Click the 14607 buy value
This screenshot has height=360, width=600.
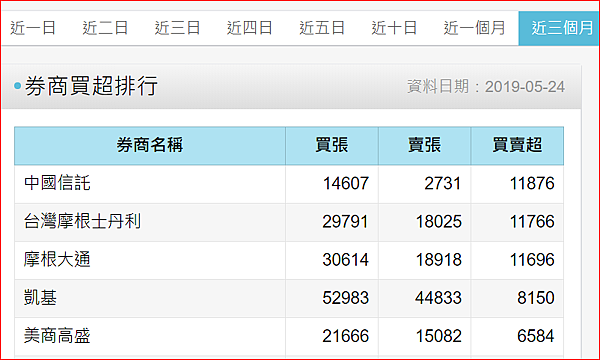point(346,183)
